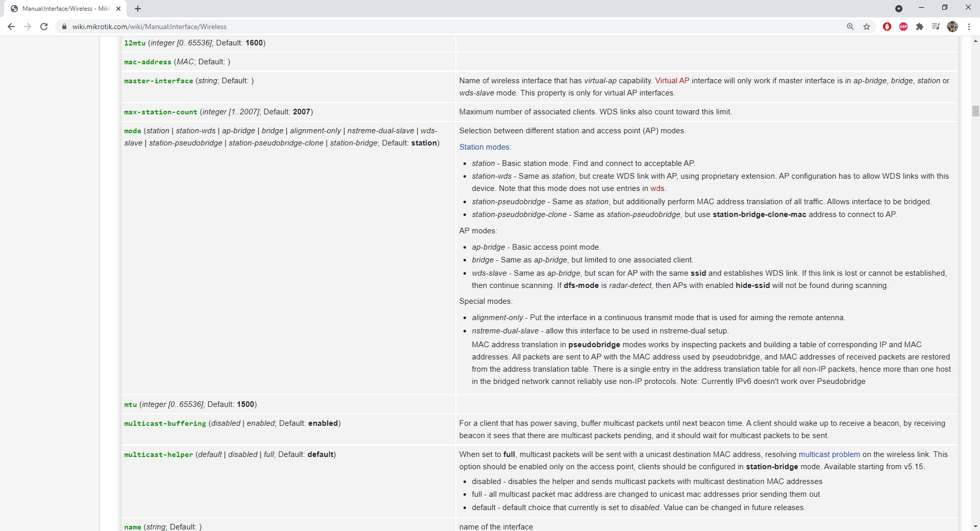Click the 'AP modes:' heading text
Viewport: 980px width, 531px height.
click(x=478, y=231)
